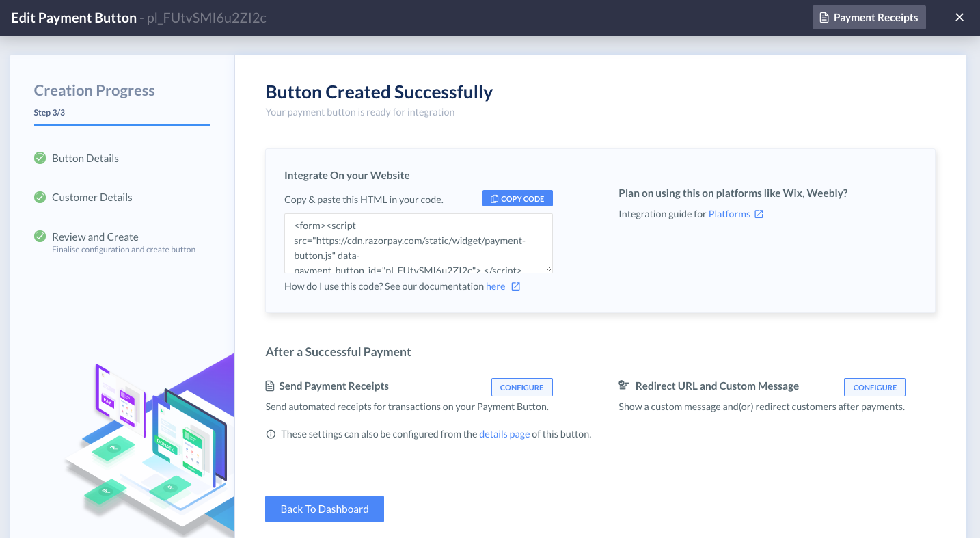
Task: Click the Redirect URL and Custom Message icon
Action: (623, 386)
